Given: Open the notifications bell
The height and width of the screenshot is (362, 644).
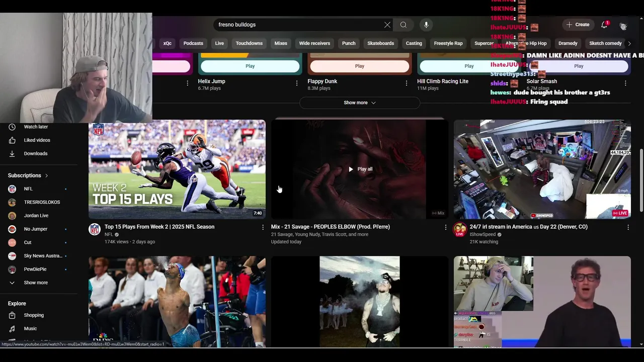Looking at the screenshot, I should click(605, 25).
